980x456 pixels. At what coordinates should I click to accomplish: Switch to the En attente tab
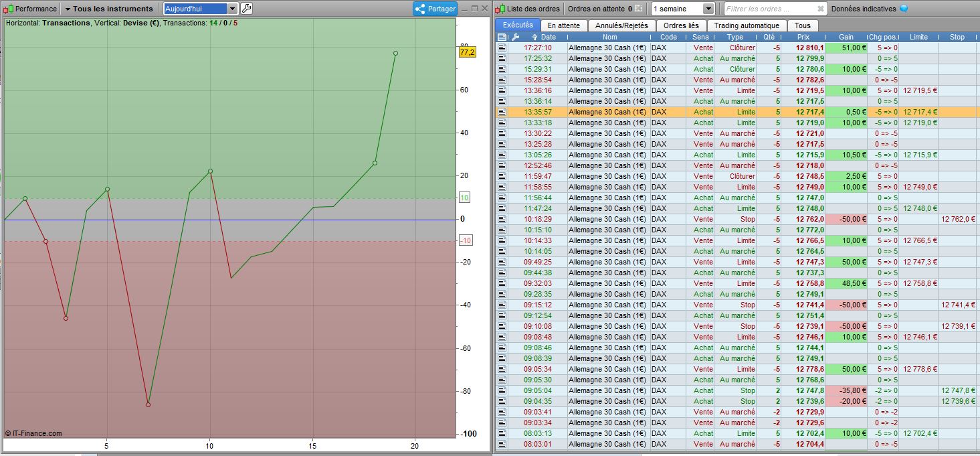563,25
